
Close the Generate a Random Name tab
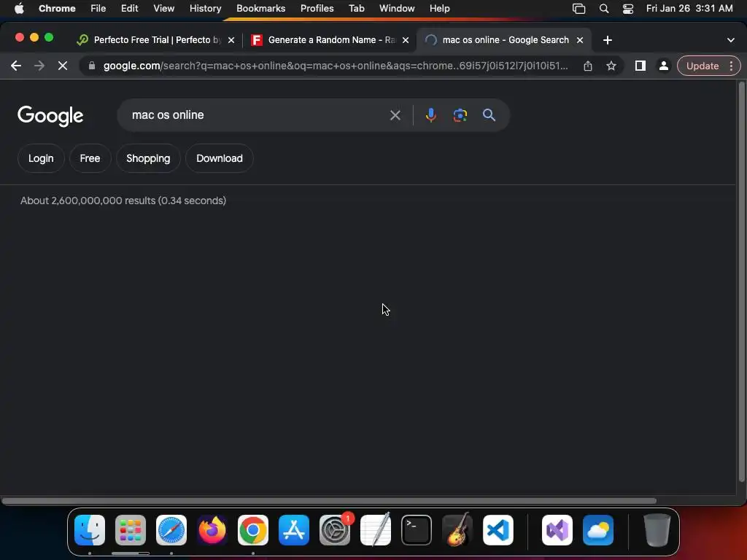406,41
